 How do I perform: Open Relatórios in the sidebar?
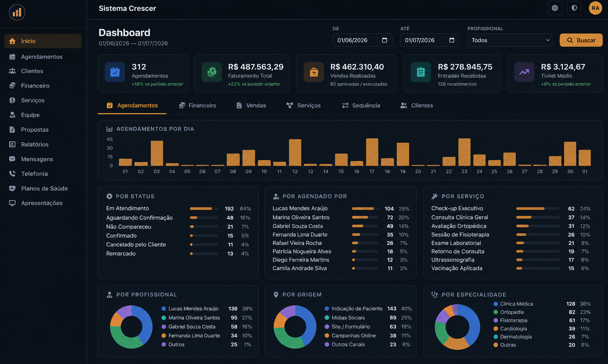[43, 144]
